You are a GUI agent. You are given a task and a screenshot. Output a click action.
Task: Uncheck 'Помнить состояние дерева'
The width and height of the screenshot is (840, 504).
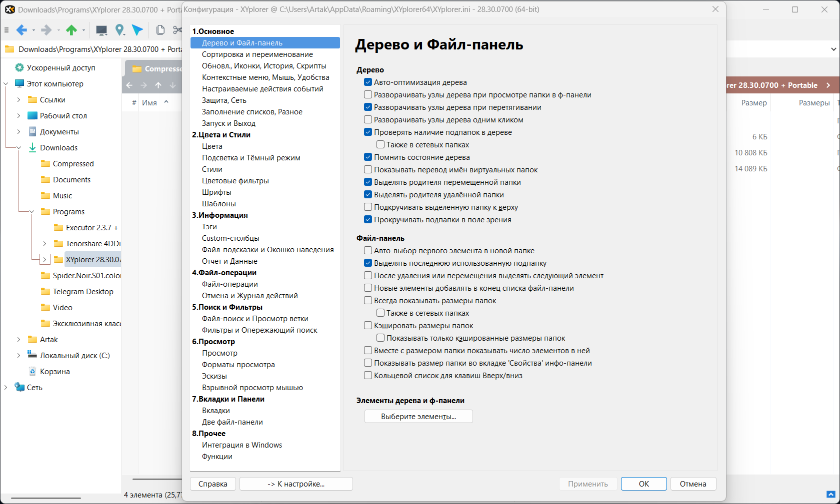pyautogui.click(x=368, y=157)
